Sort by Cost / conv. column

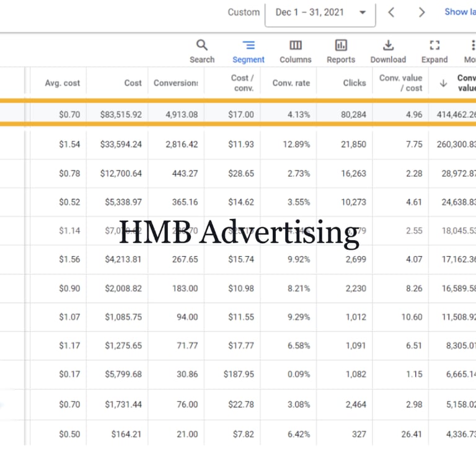(x=242, y=83)
